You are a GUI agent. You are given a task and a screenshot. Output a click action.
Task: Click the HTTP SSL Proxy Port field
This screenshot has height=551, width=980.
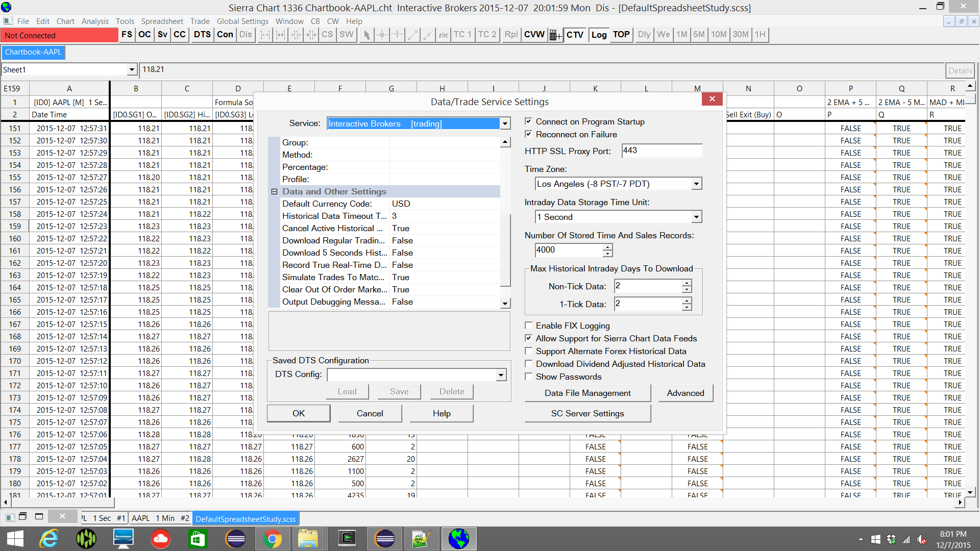pos(661,151)
